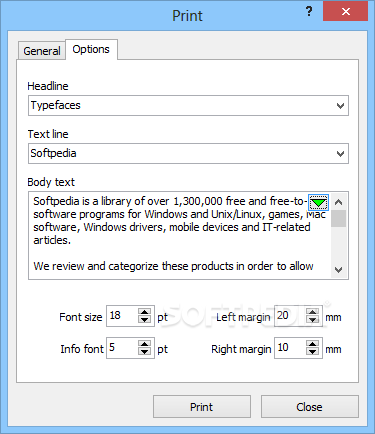Click the Print button

[202, 407]
